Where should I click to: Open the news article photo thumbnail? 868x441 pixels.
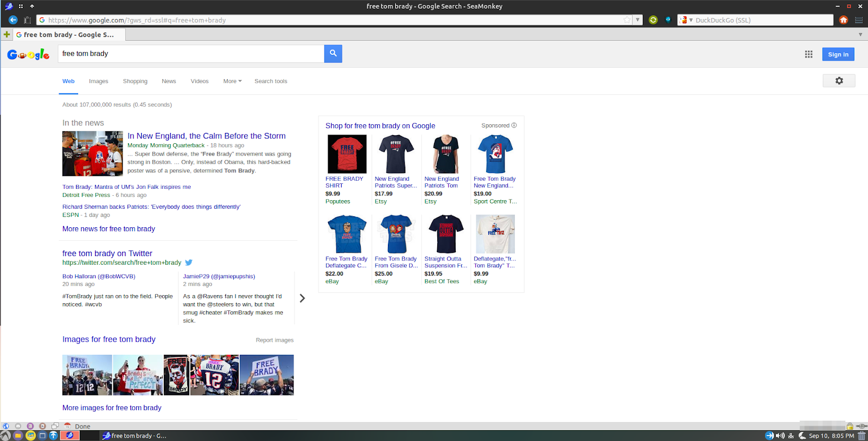(93, 154)
